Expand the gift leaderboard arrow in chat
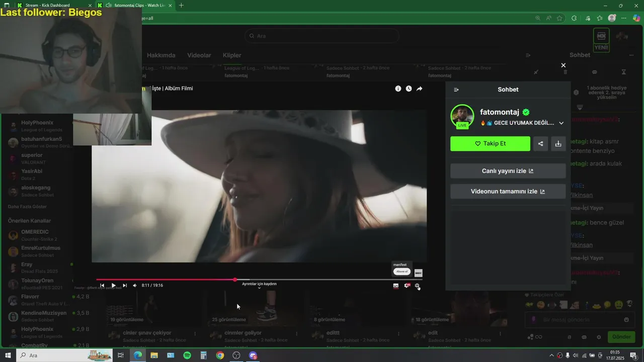This screenshot has height=362, width=644. [x=580, y=108]
